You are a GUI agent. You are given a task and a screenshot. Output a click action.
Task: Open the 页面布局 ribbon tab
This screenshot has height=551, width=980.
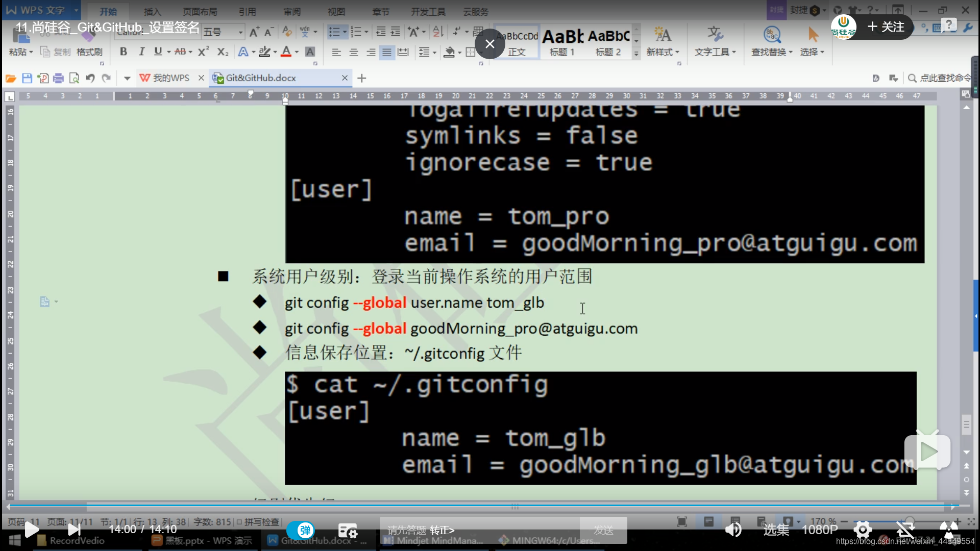(x=200, y=12)
